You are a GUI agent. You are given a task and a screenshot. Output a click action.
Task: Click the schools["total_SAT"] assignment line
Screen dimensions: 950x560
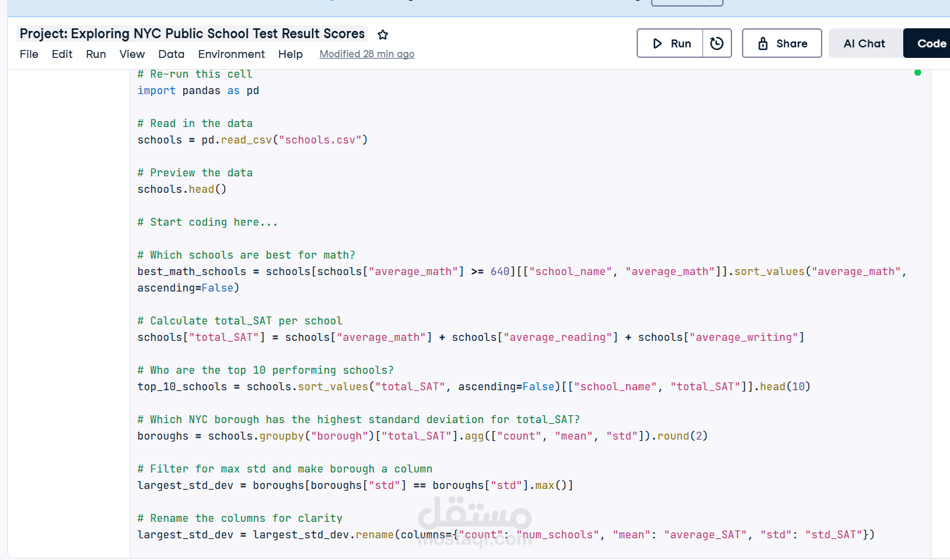point(471,337)
